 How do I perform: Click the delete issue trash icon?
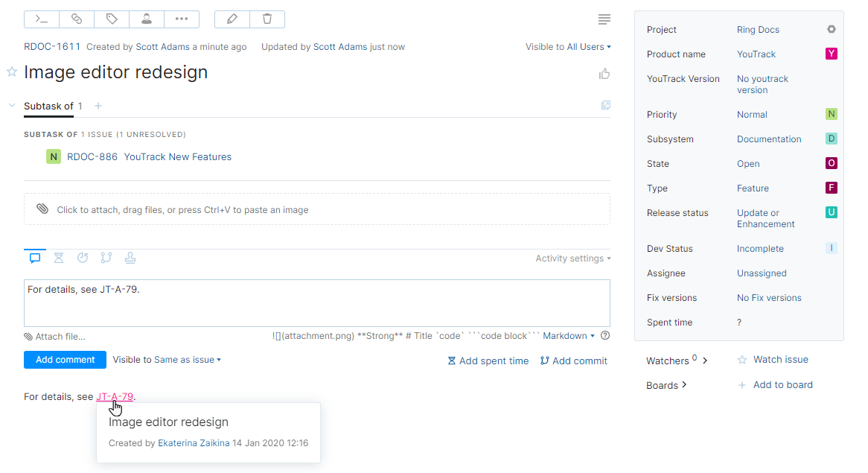267,19
